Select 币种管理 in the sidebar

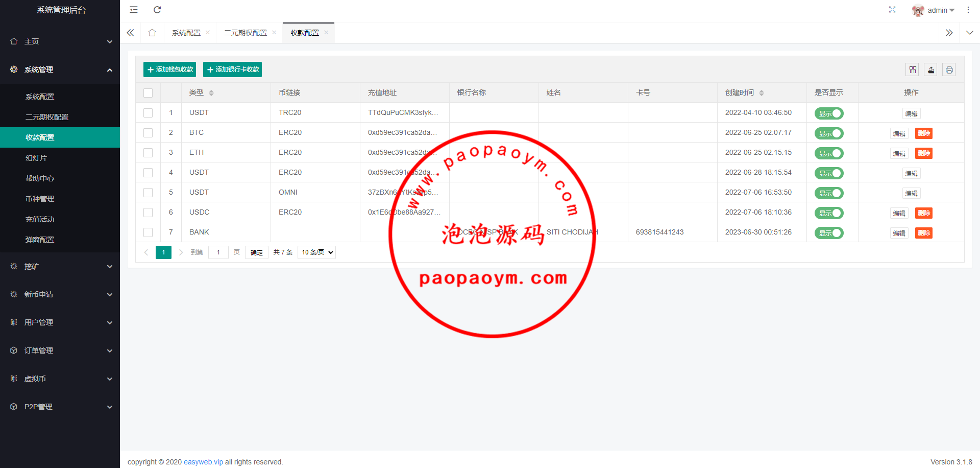[x=40, y=199]
